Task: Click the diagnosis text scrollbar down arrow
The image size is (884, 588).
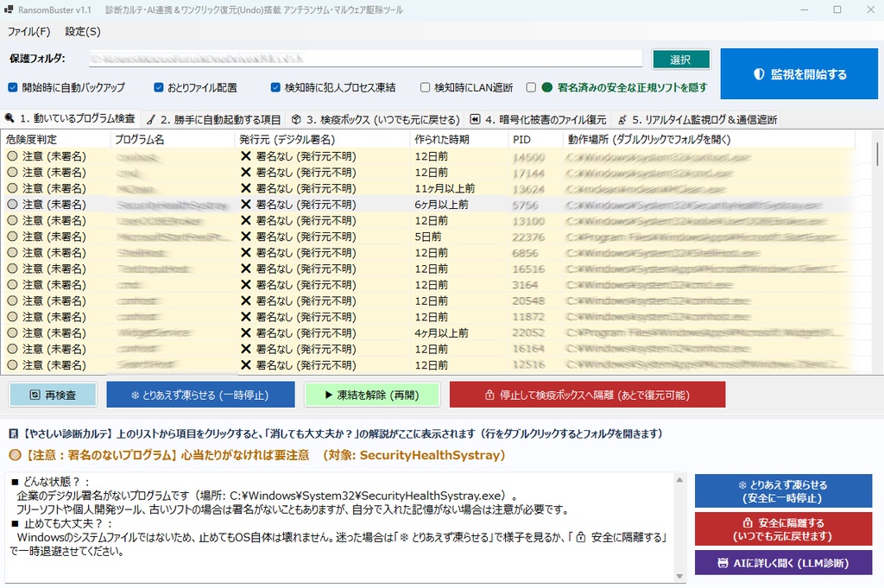Action: (679, 576)
